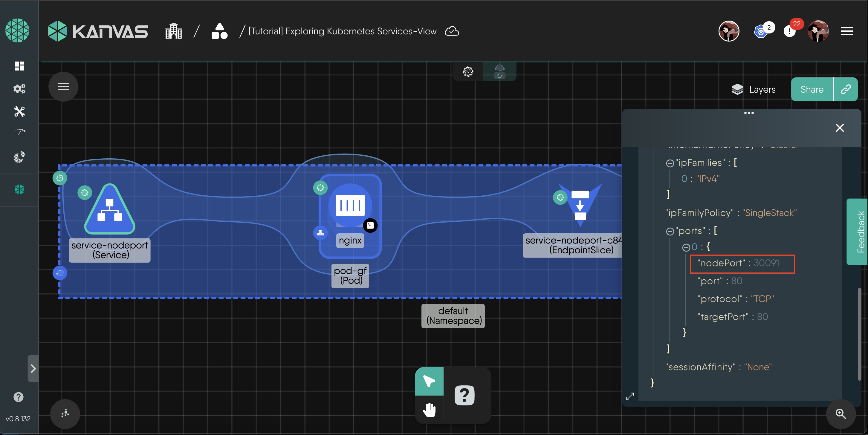Select the service-nodeport Service node
The height and width of the screenshot is (435, 868).
point(109,210)
